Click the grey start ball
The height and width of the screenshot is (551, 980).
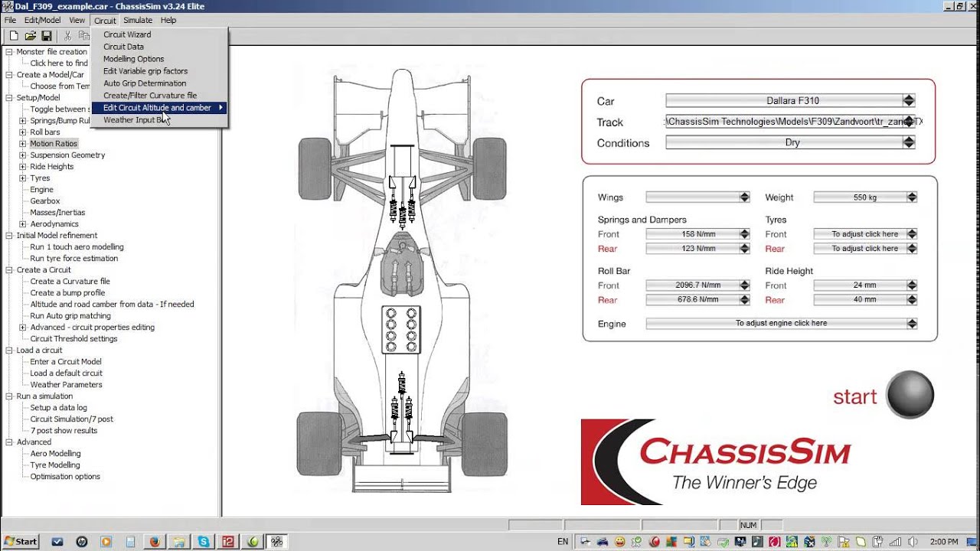pyautogui.click(x=910, y=395)
